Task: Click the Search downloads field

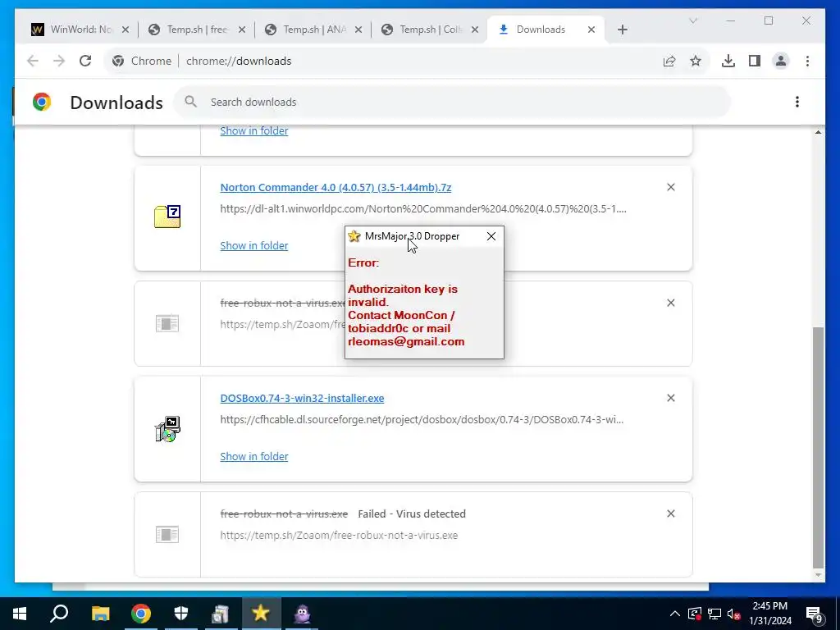Action: tap(452, 102)
